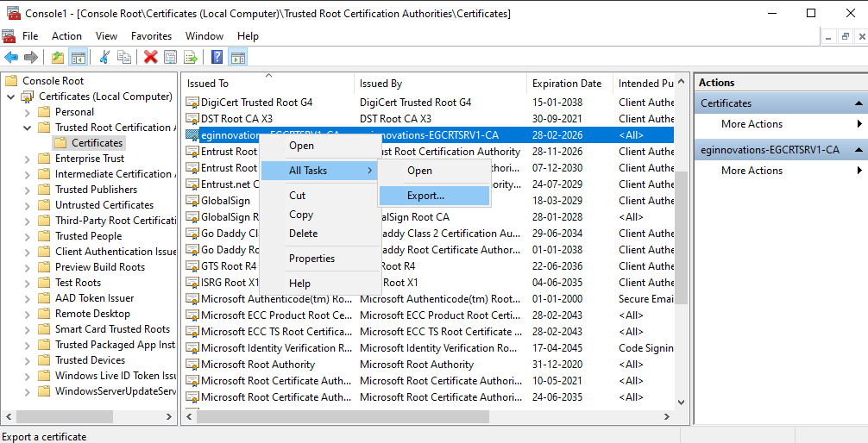Toggle the Show/Hide Console Tree icon
This screenshot has width=868, height=443.
[x=78, y=57]
